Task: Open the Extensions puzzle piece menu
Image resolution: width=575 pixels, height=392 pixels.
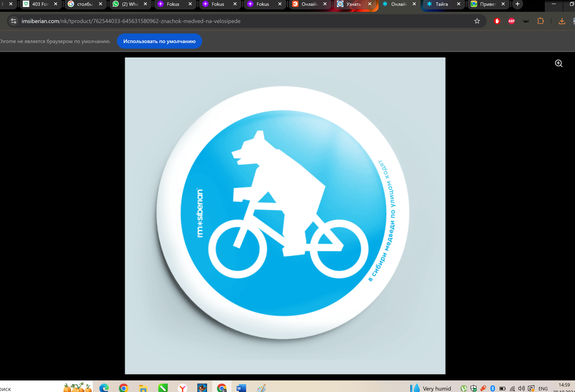Action: point(540,21)
